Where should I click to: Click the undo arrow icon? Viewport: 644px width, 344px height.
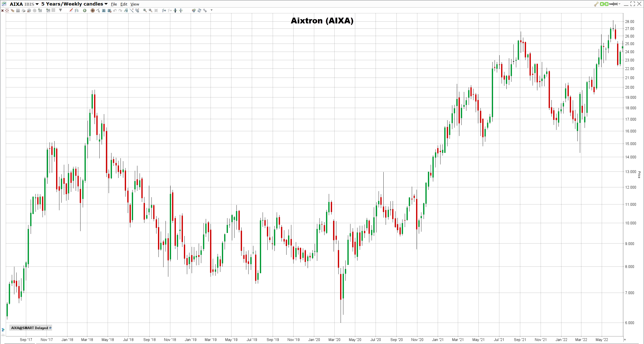115,10
